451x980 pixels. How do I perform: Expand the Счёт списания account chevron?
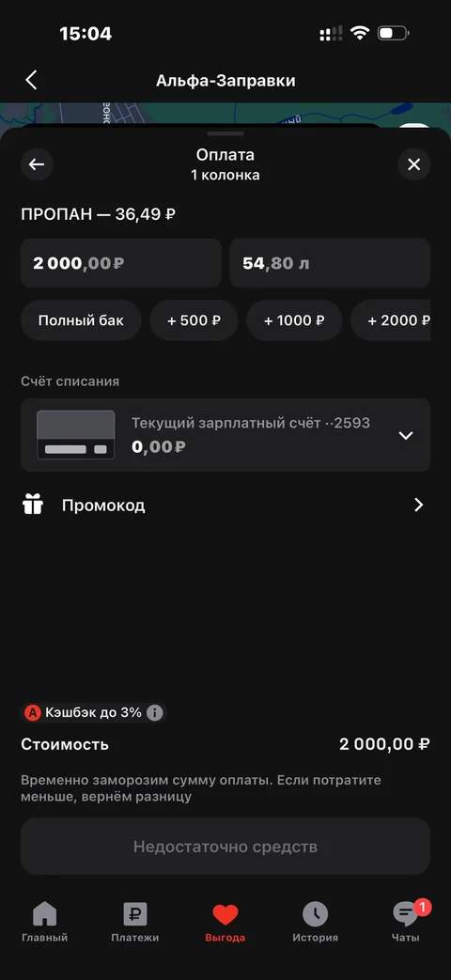[x=406, y=435]
